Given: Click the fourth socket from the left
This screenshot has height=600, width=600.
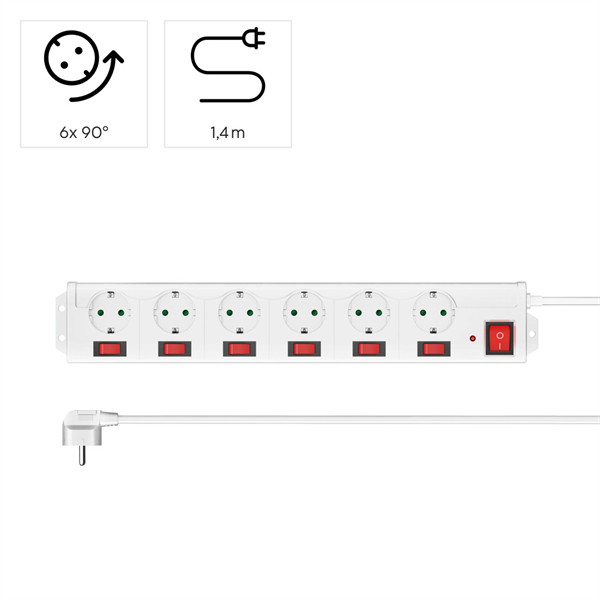Looking at the screenshot, I should point(304,312).
